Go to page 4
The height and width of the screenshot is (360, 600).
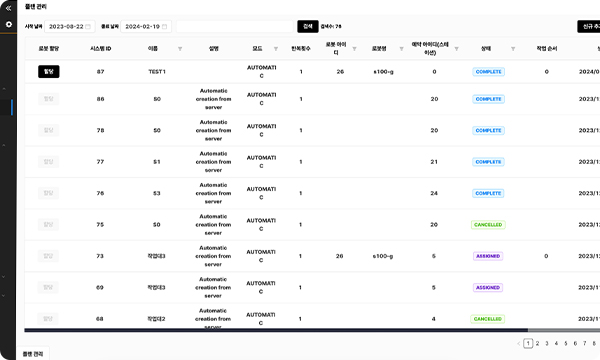point(556,344)
